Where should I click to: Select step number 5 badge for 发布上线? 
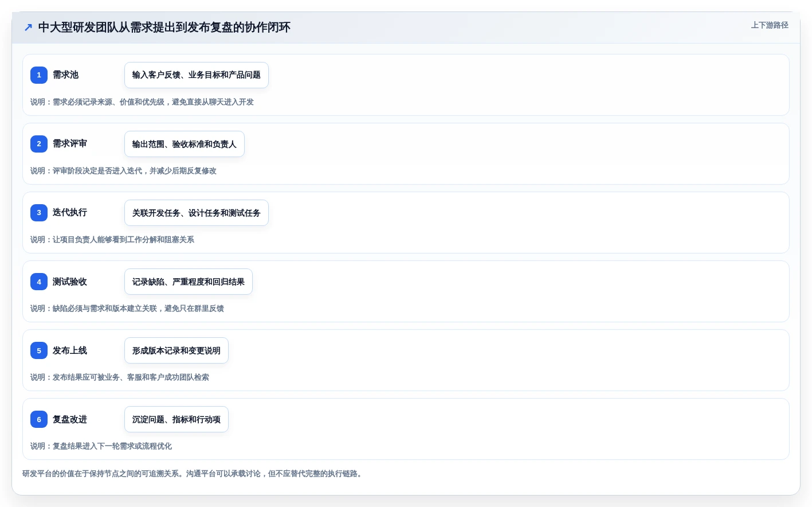point(39,350)
